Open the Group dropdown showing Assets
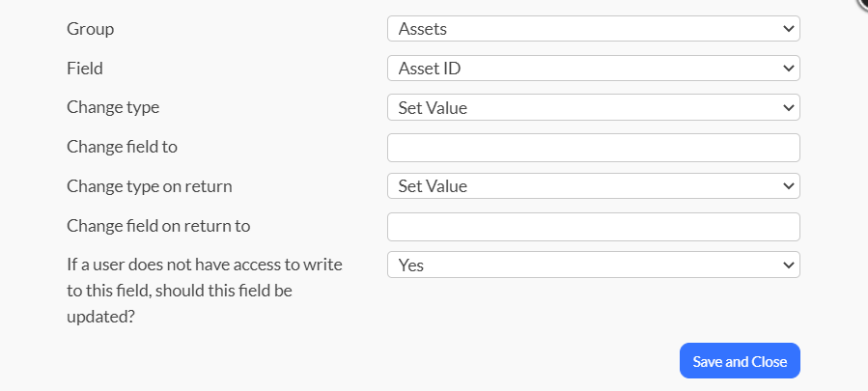This screenshot has height=391, width=868. point(579,29)
